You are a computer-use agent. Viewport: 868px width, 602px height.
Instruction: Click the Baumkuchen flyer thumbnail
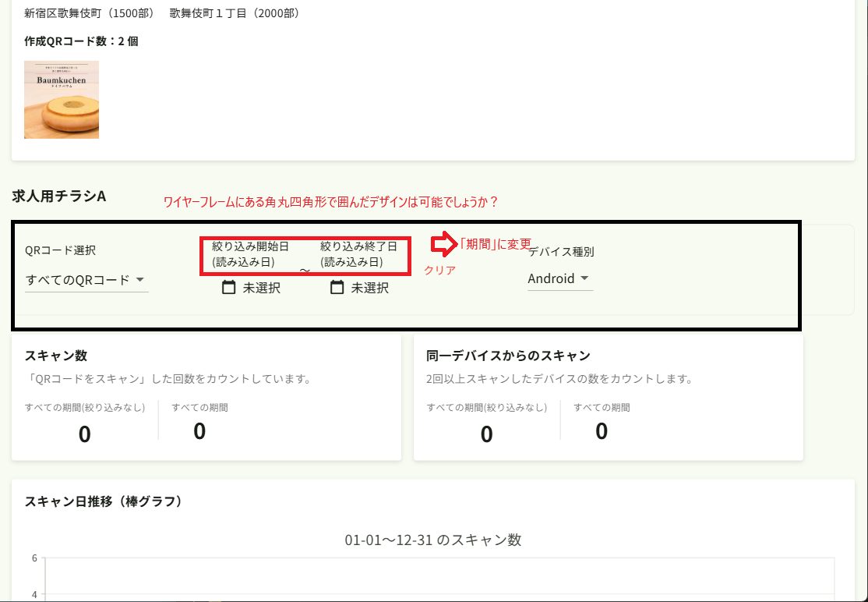62,100
